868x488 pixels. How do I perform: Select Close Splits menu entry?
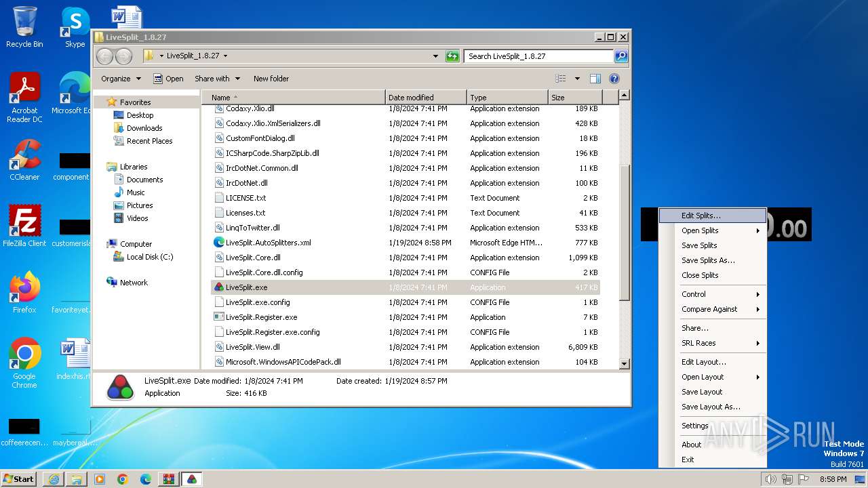712,275
